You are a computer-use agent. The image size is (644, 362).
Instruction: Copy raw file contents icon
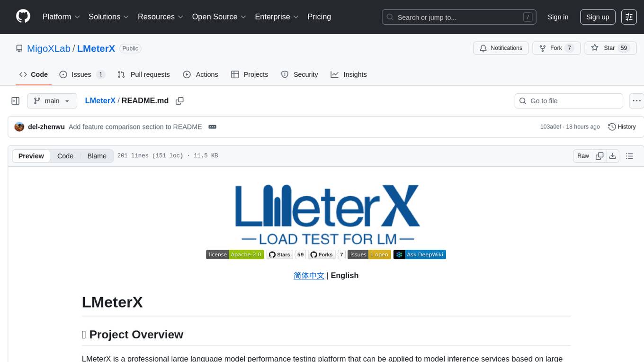point(599,156)
